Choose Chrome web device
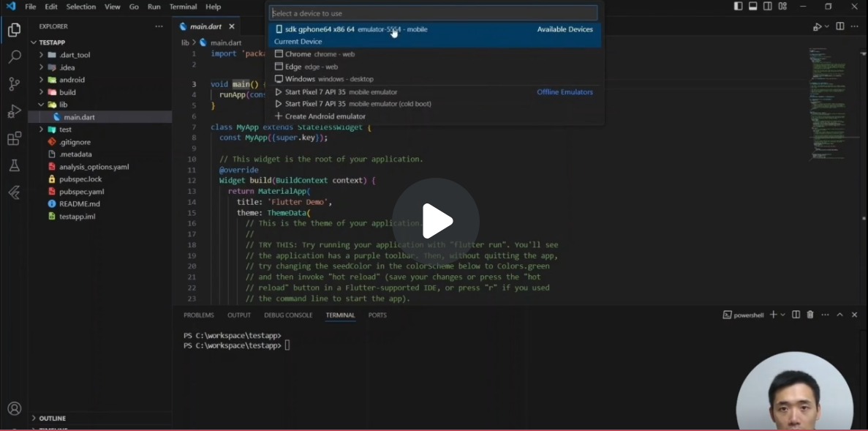Viewport: 868px width, 431px height. (x=434, y=54)
